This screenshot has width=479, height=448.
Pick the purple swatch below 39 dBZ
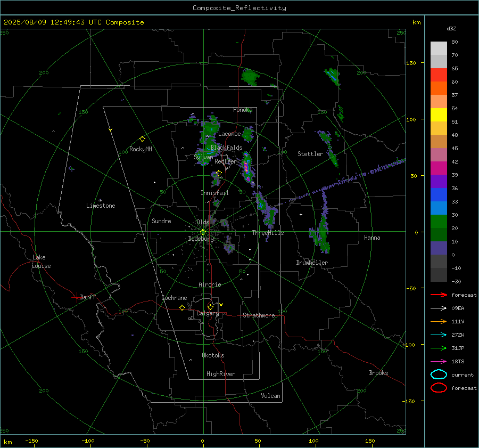point(439,182)
